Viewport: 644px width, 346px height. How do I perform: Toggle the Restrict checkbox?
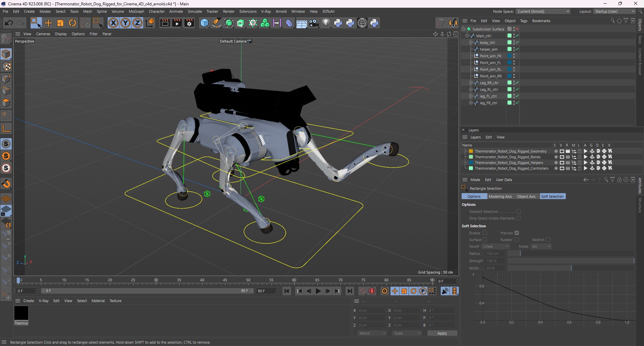(x=548, y=240)
